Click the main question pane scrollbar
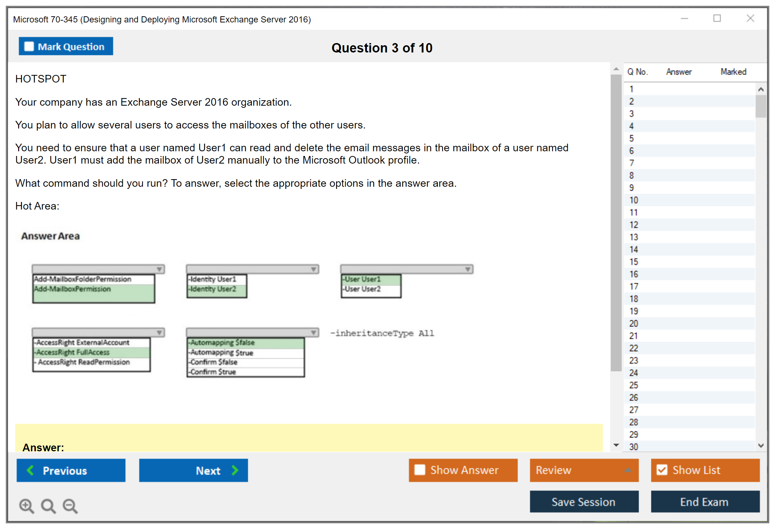The width and height of the screenshot is (778, 532). pyautogui.click(x=616, y=223)
